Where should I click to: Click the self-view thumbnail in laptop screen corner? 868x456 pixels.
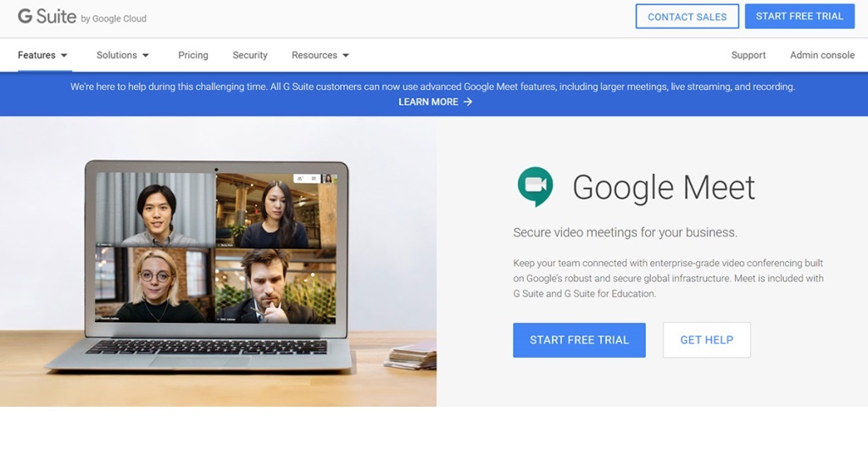pyautogui.click(x=327, y=179)
